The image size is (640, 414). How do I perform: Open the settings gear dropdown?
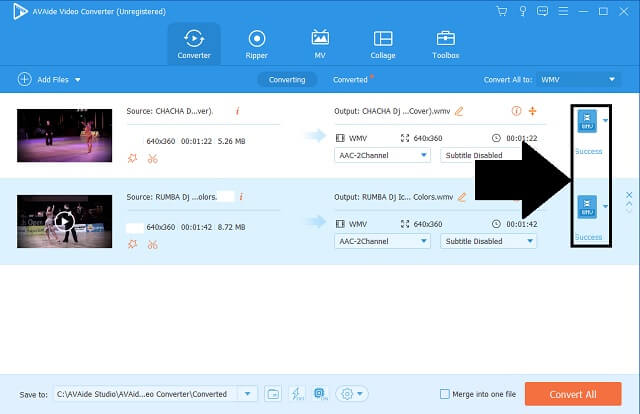352,394
